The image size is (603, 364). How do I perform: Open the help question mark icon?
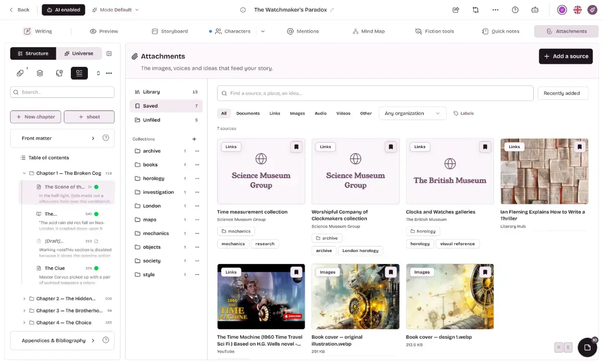(515, 10)
